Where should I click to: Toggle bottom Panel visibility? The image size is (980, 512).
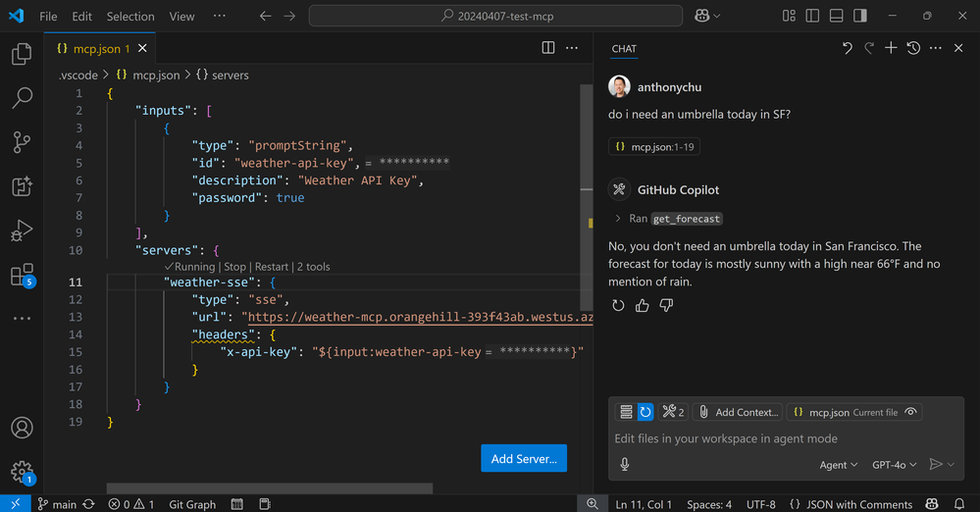click(x=836, y=16)
